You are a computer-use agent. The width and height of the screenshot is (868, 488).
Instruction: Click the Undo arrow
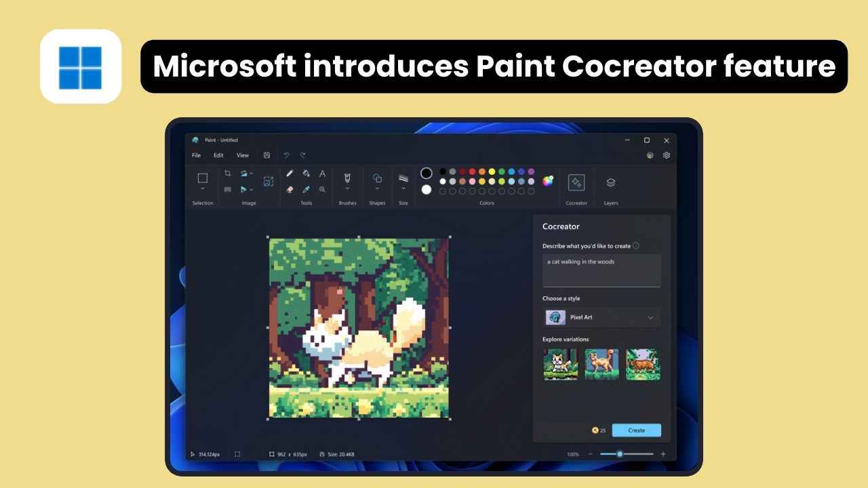pos(286,155)
